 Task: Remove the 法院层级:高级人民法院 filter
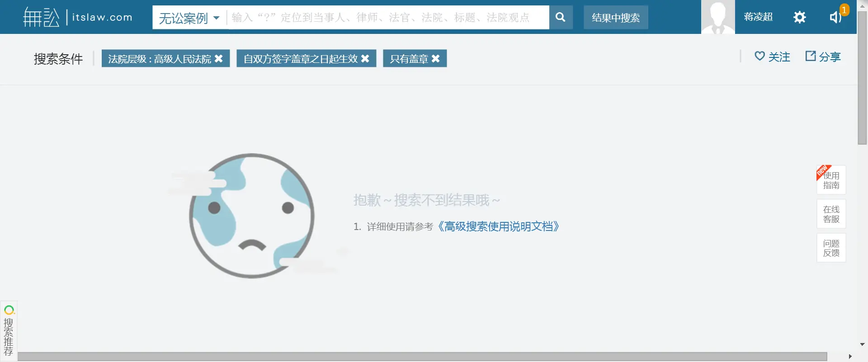219,59
